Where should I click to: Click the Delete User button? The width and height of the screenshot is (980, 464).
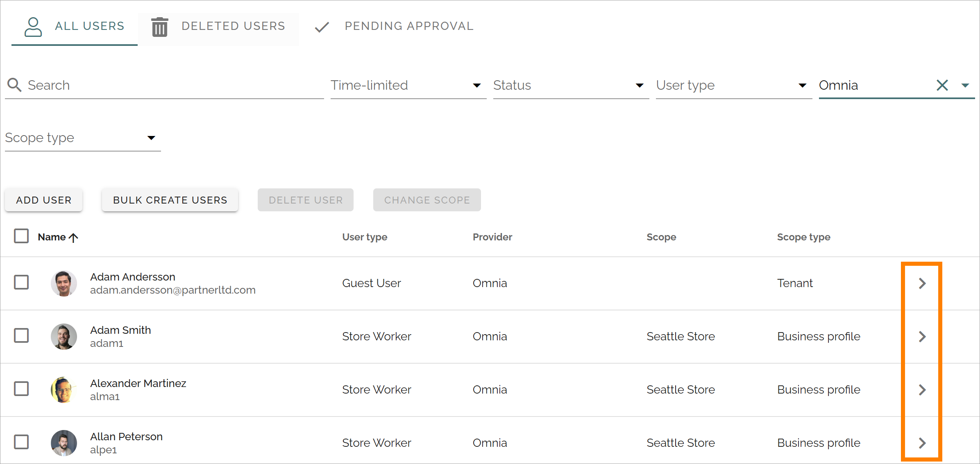(x=306, y=200)
